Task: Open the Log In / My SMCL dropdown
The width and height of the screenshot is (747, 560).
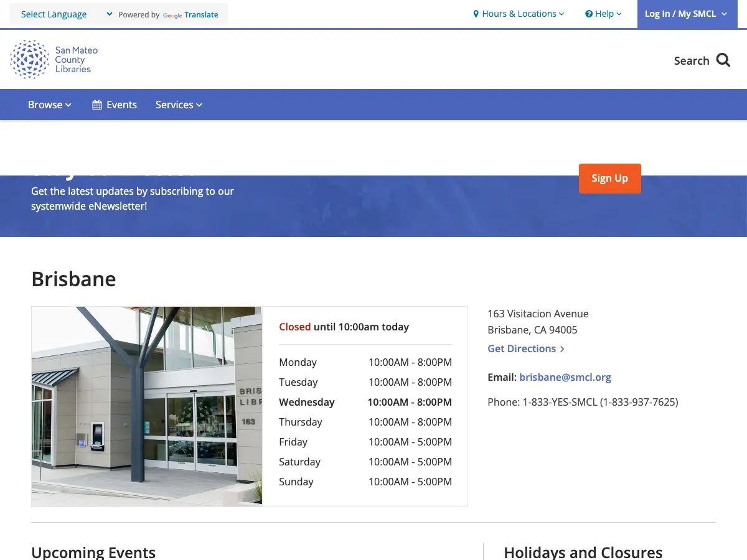Action: (686, 14)
